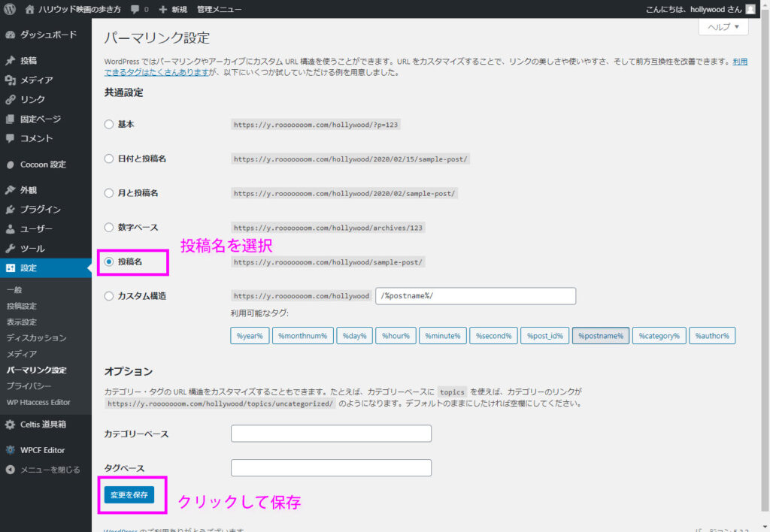Click the user avatar in top-right corner
This screenshot has height=532, width=770.
click(750, 9)
